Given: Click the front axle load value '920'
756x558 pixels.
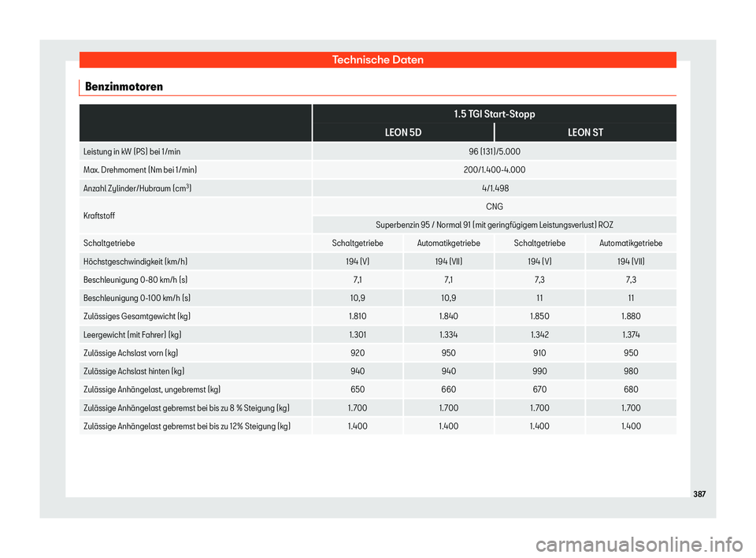Looking at the screenshot, I should click(x=358, y=353).
